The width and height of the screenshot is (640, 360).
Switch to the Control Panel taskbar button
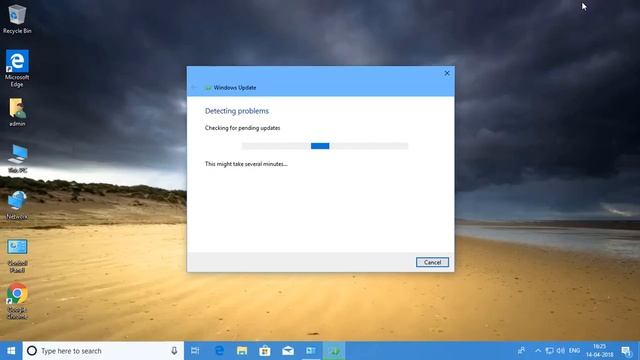click(311, 351)
